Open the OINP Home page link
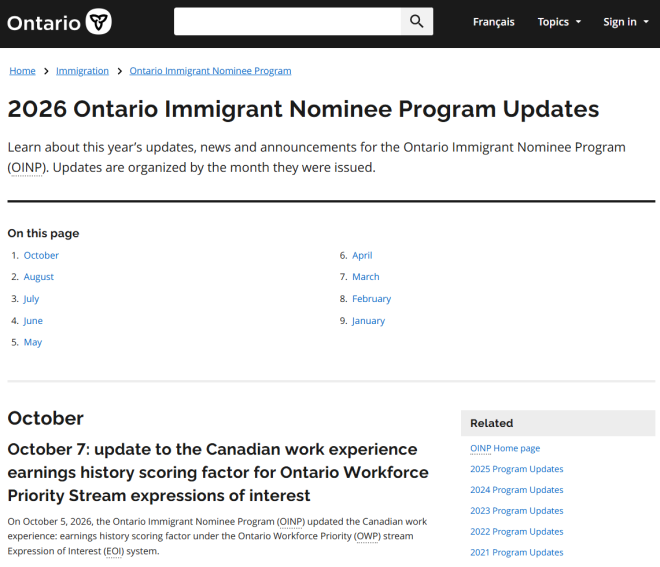Screen dimensions: 660x567 (505, 449)
